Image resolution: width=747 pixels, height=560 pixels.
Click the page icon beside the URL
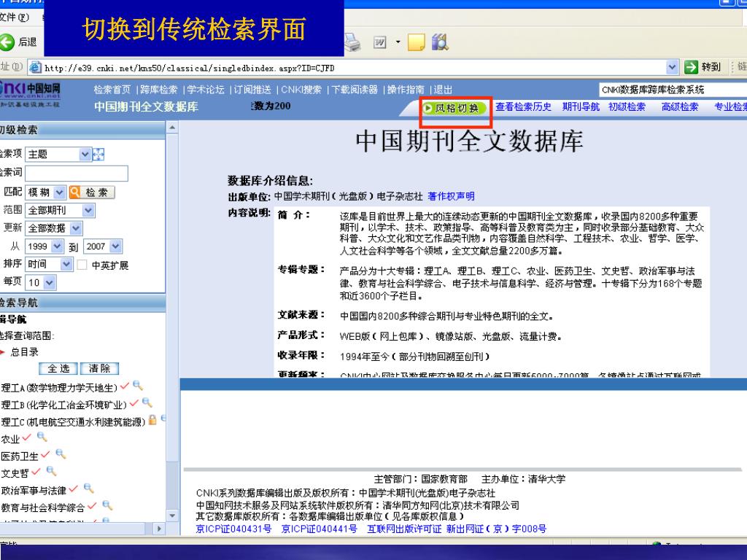[35, 68]
